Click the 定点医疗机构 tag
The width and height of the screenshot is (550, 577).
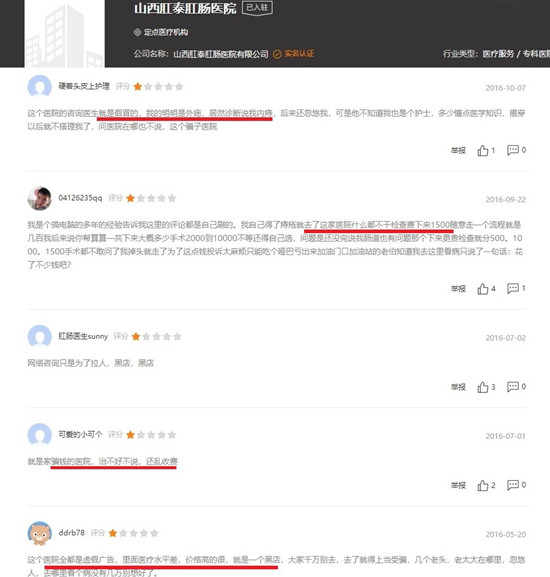pyautogui.click(x=161, y=32)
